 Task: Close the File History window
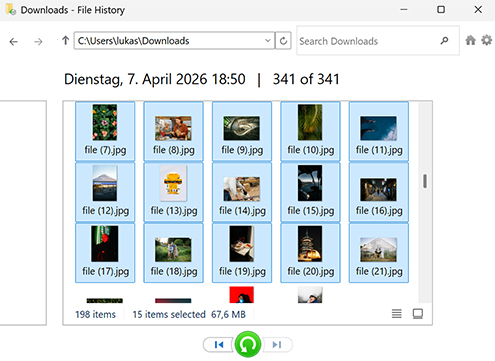478,10
